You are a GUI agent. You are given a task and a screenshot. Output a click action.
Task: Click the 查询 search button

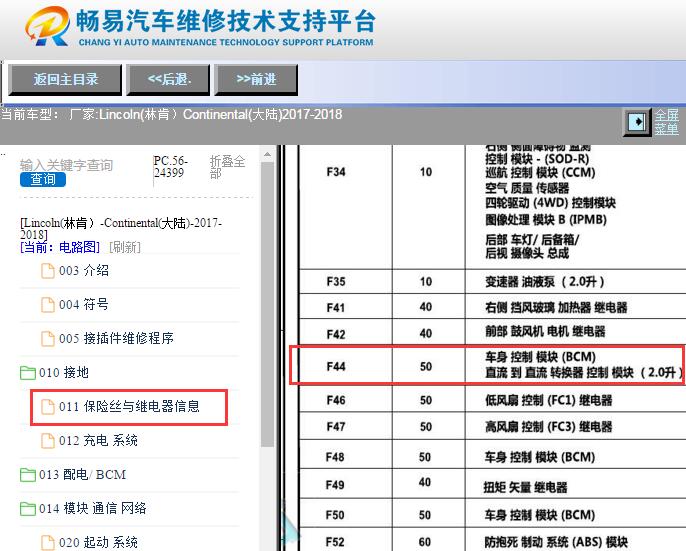(43, 179)
